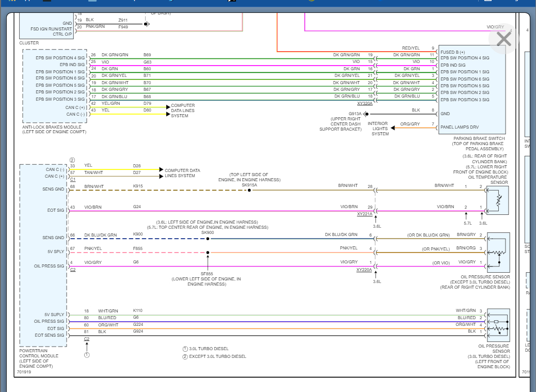Image resolution: width=536 pixels, height=392 pixels.
Task: Select the Parking Brake Switch component box
Action: point(471,89)
